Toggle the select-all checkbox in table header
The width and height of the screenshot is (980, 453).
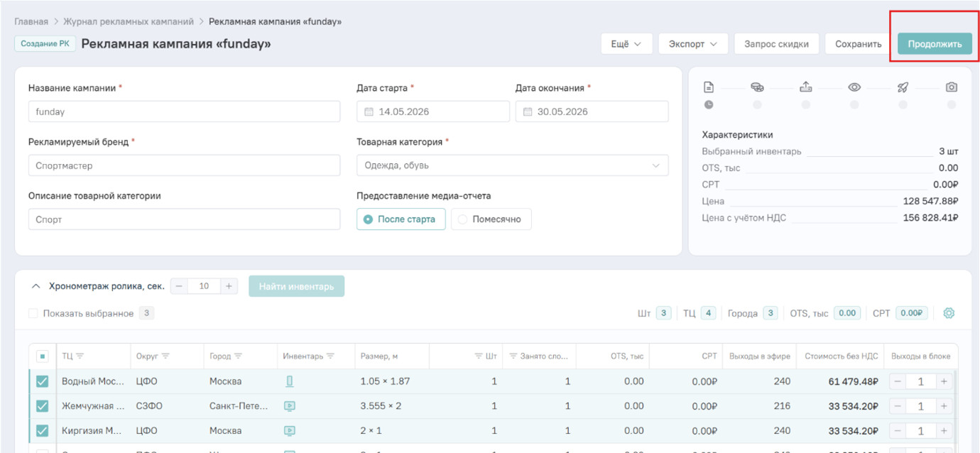[42, 356]
